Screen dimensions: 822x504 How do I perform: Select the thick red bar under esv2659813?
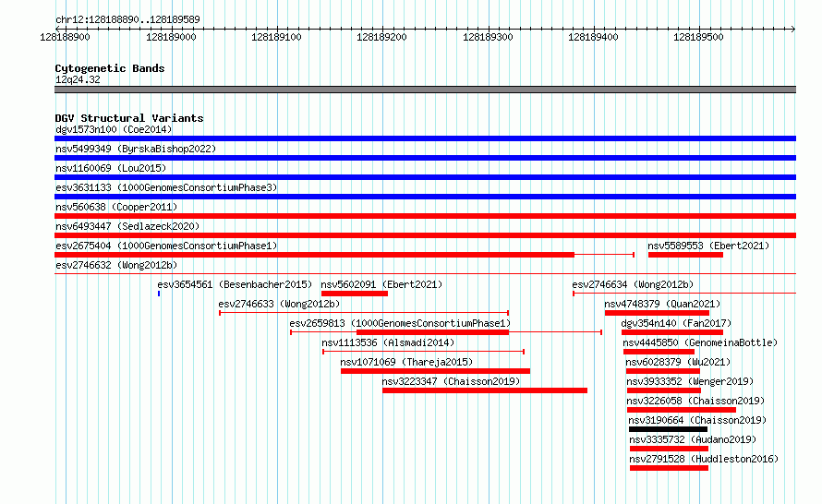[432, 332]
